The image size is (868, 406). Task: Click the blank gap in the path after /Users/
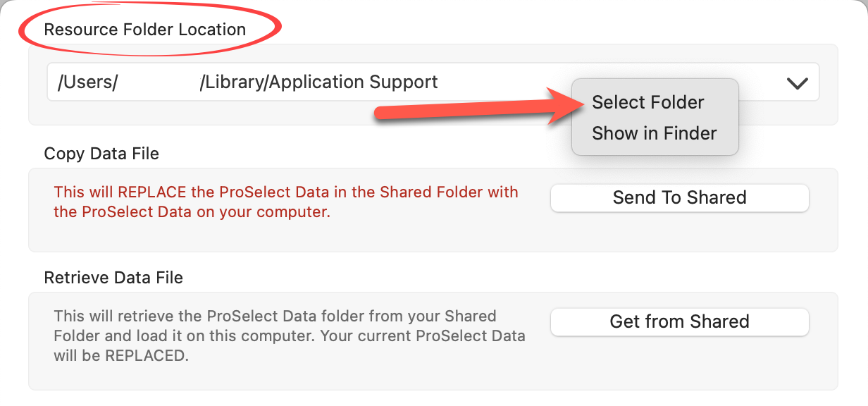point(159,82)
